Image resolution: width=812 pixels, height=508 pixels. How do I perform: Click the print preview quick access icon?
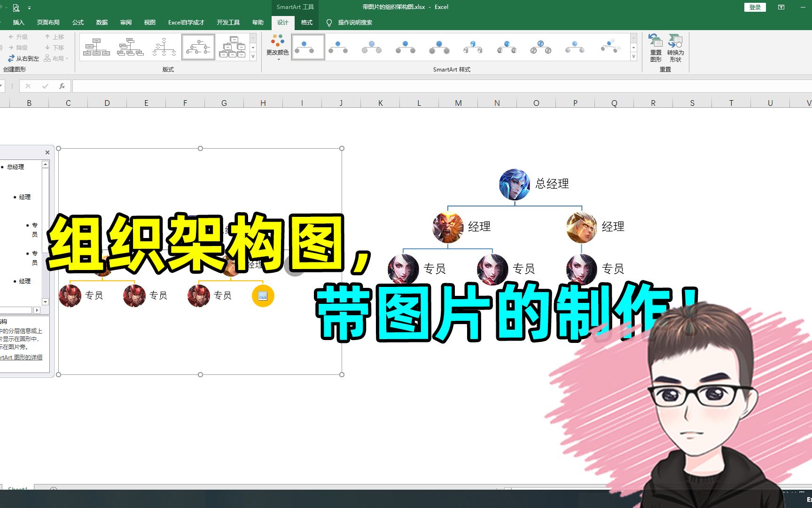(16, 8)
